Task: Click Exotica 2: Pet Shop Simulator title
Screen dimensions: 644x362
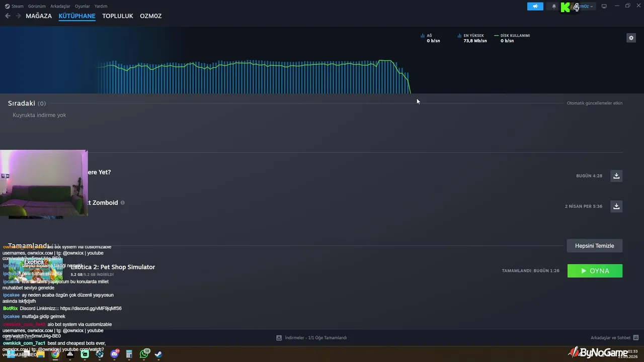Action: tap(113, 267)
